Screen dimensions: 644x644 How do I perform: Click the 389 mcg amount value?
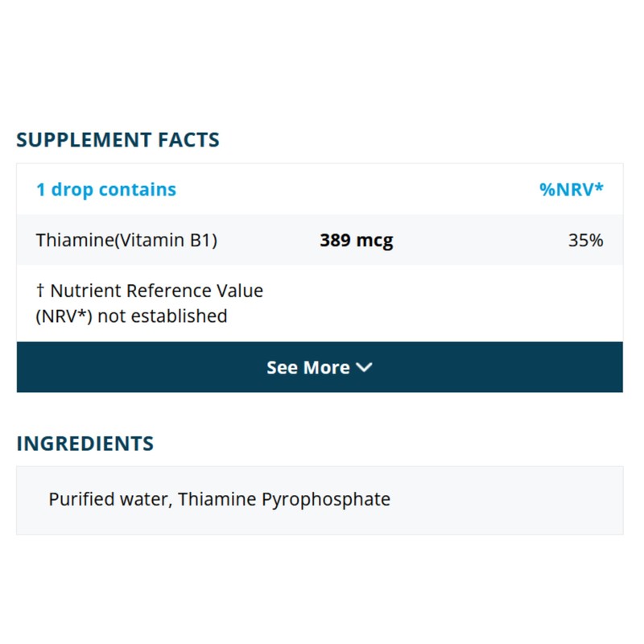click(x=356, y=240)
